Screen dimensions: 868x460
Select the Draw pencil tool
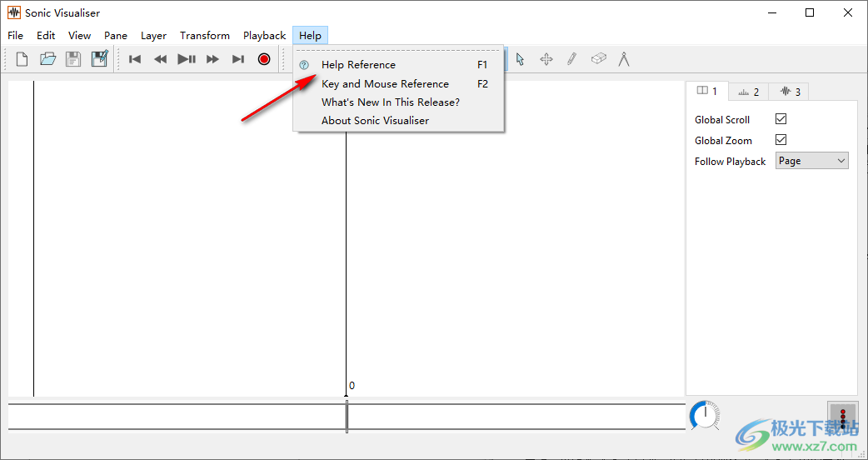pos(571,59)
